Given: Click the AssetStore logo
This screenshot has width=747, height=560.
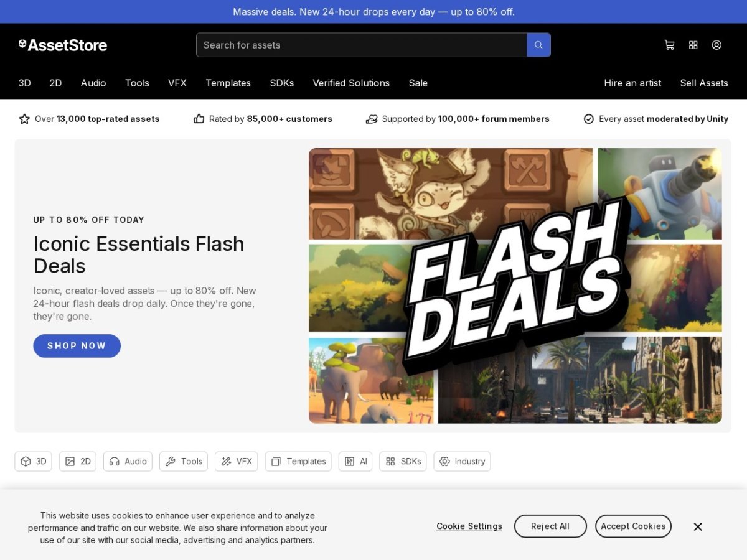Looking at the screenshot, I should click(63, 45).
